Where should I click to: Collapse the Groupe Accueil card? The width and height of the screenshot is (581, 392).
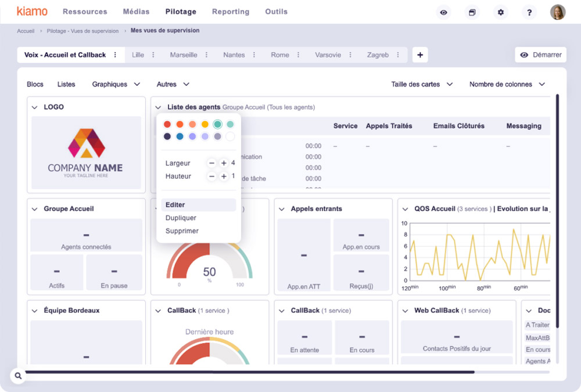(34, 209)
